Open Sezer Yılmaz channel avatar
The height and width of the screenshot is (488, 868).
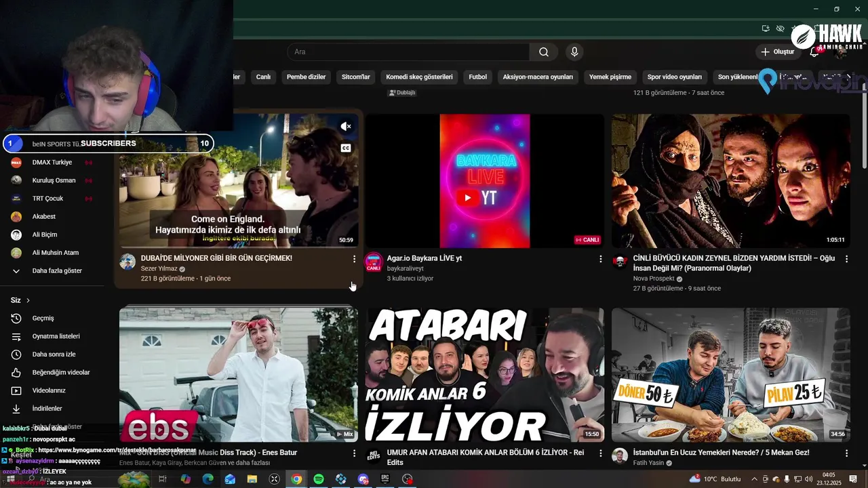[x=127, y=262]
